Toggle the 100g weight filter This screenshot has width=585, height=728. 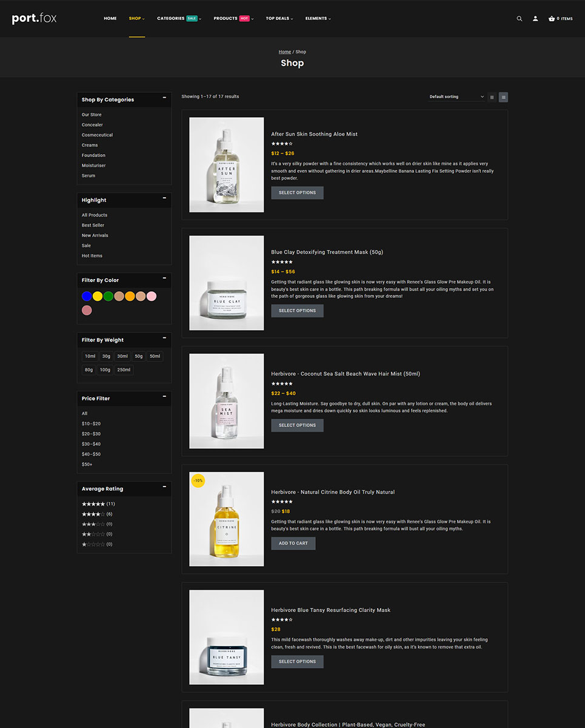pyautogui.click(x=105, y=369)
